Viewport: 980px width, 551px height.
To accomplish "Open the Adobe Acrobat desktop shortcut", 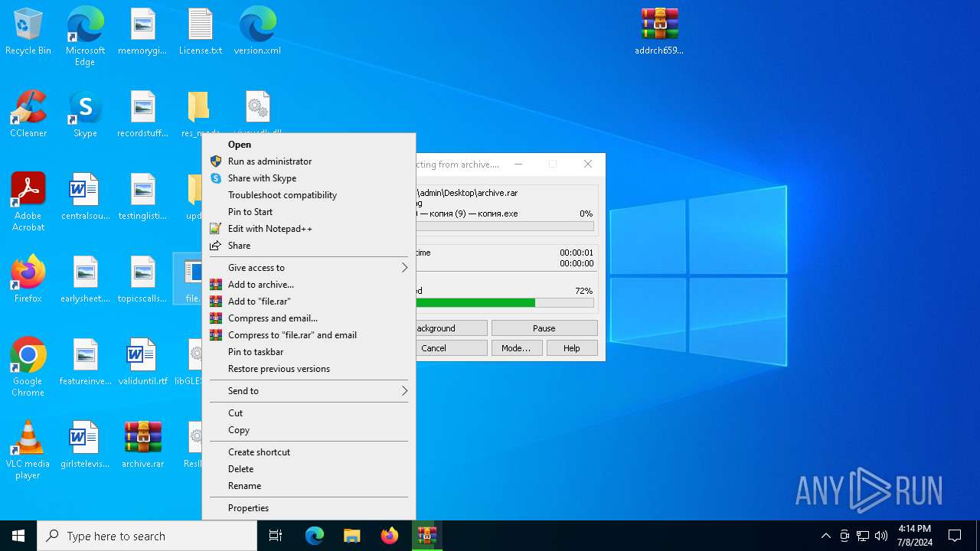I will point(28,202).
